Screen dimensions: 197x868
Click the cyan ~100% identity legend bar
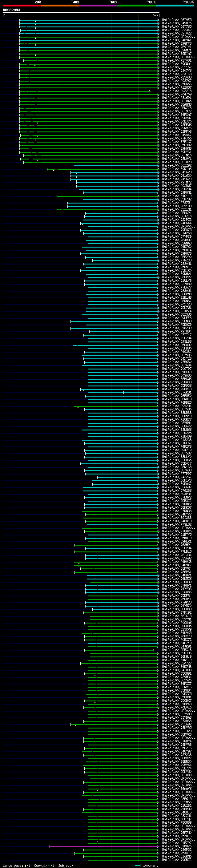175,6
